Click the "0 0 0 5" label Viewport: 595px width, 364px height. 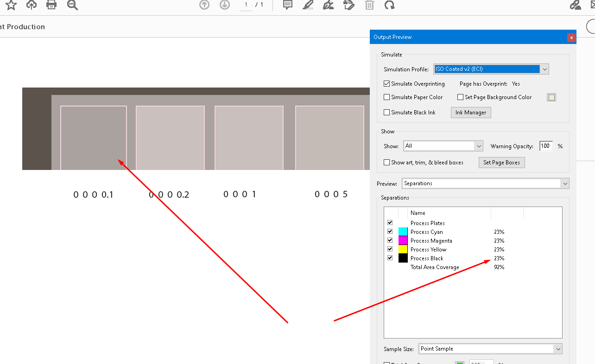tap(331, 194)
